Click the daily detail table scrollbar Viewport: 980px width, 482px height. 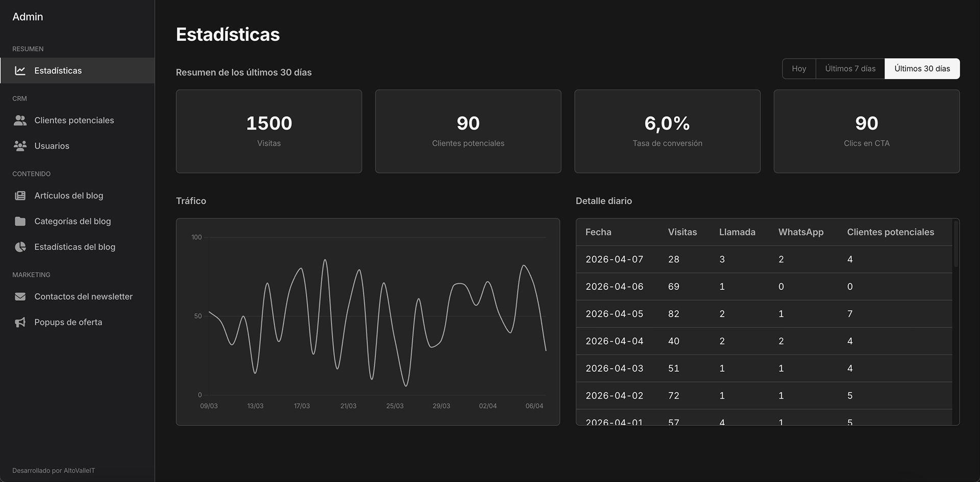pyautogui.click(x=955, y=245)
